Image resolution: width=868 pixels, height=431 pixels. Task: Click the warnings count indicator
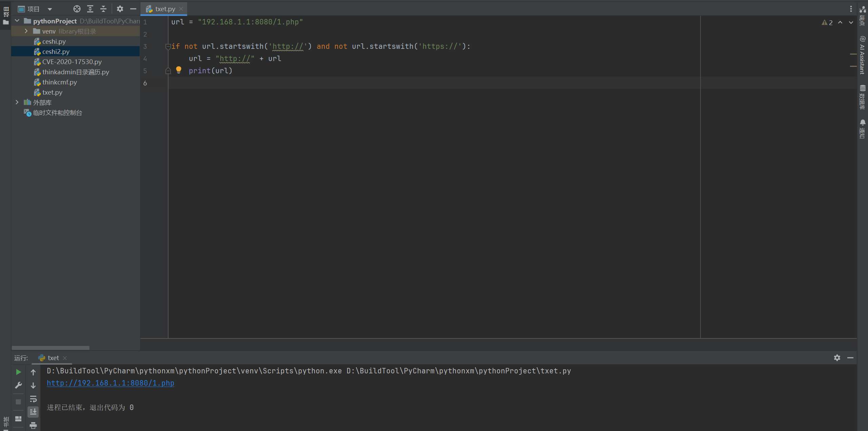pos(827,22)
